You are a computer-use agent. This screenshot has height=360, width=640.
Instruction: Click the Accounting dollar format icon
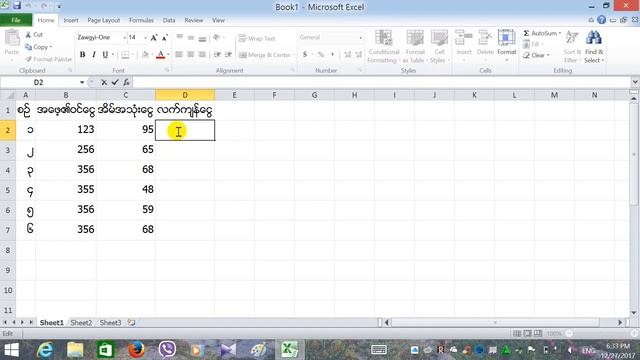click(305, 55)
